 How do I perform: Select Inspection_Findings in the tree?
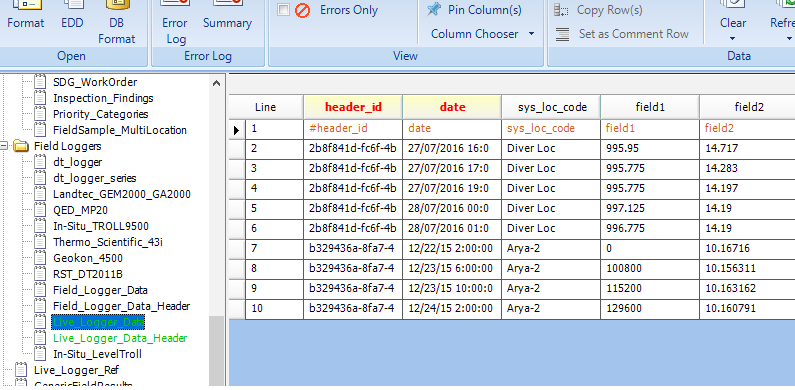pyautogui.click(x=103, y=98)
